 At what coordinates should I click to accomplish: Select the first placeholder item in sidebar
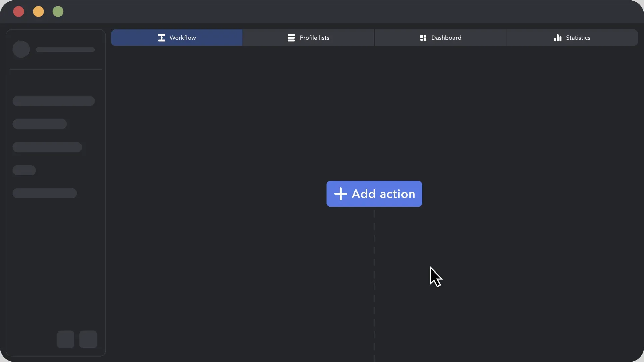tap(54, 101)
